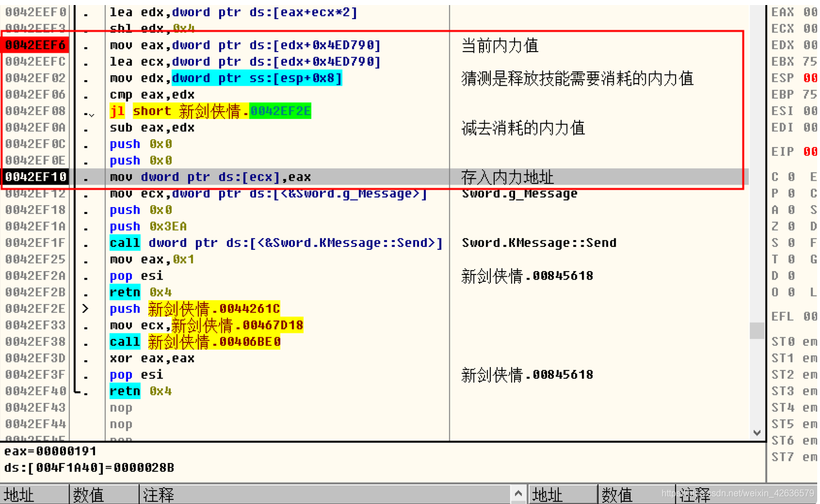Select the EDI register entry
The image size is (820, 504).
[x=794, y=127]
